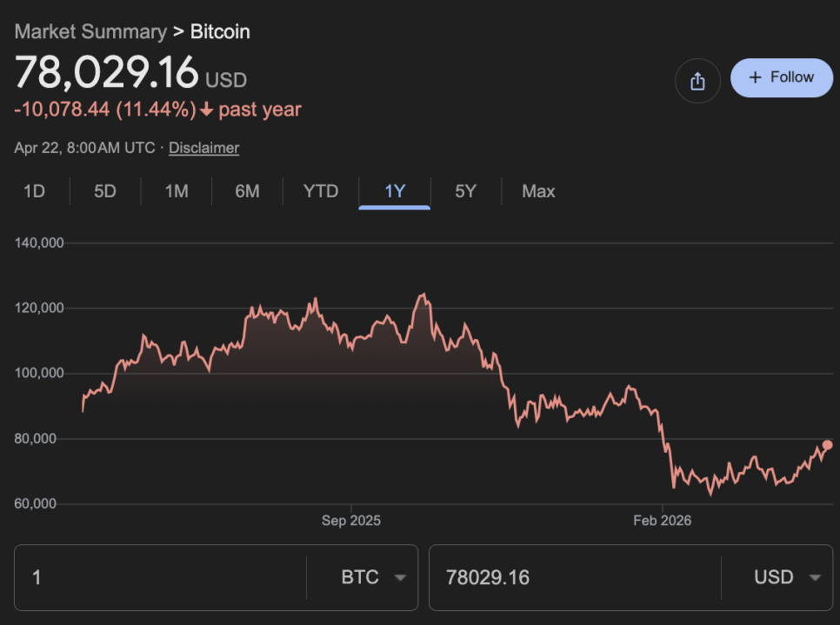
Task: Select the 1D time range tab
Action: (x=34, y=191)
